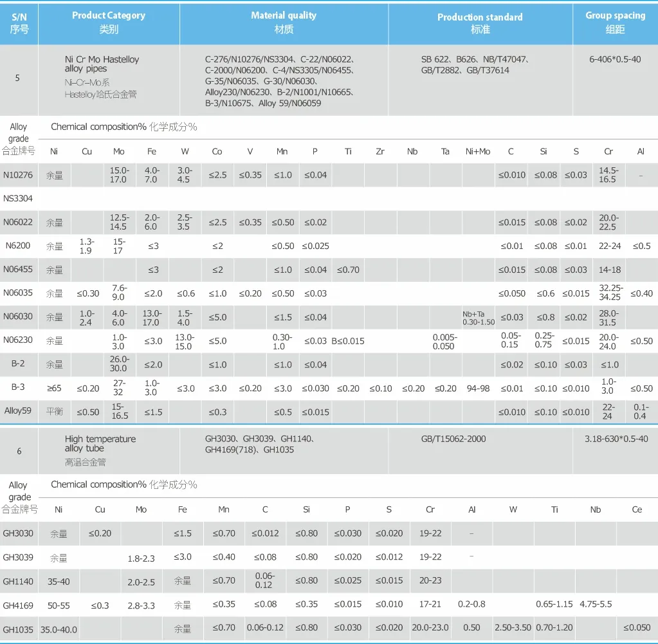The height and width of the screenshot is (644, 658).
Task: Click the NS3304 alloy grade label
Action: tap(17, 199)
